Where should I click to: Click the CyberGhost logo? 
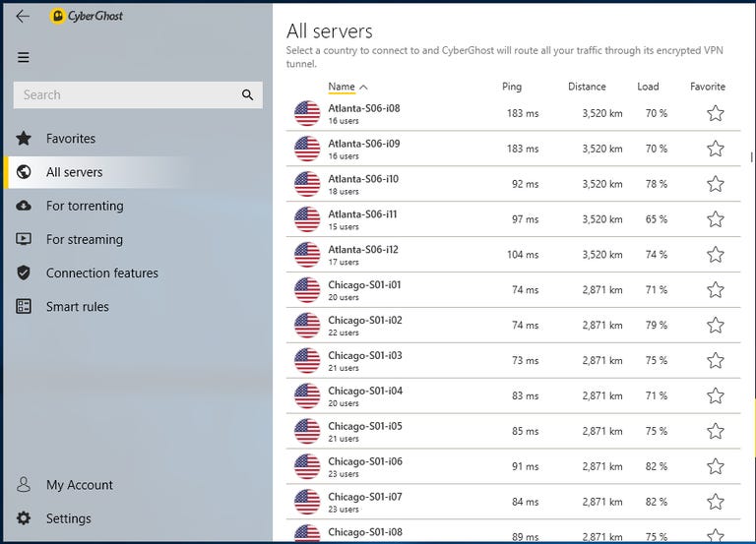(x=86, y=16)
